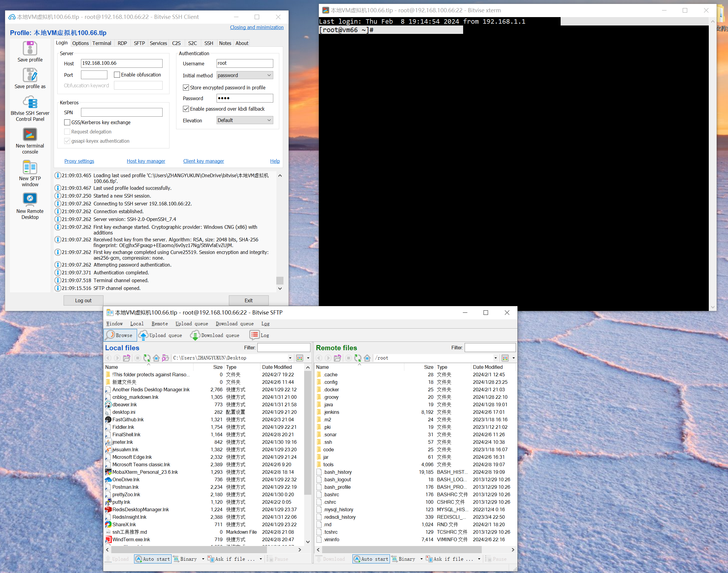Click the Exit button
728x573 pixels.
point(249,300)
